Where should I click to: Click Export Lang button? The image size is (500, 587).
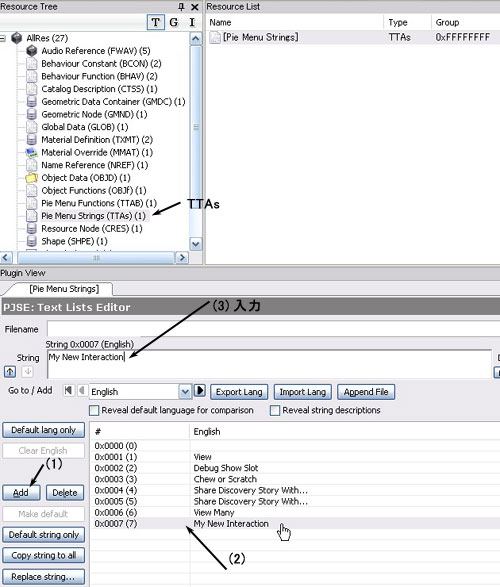(239, 392)
